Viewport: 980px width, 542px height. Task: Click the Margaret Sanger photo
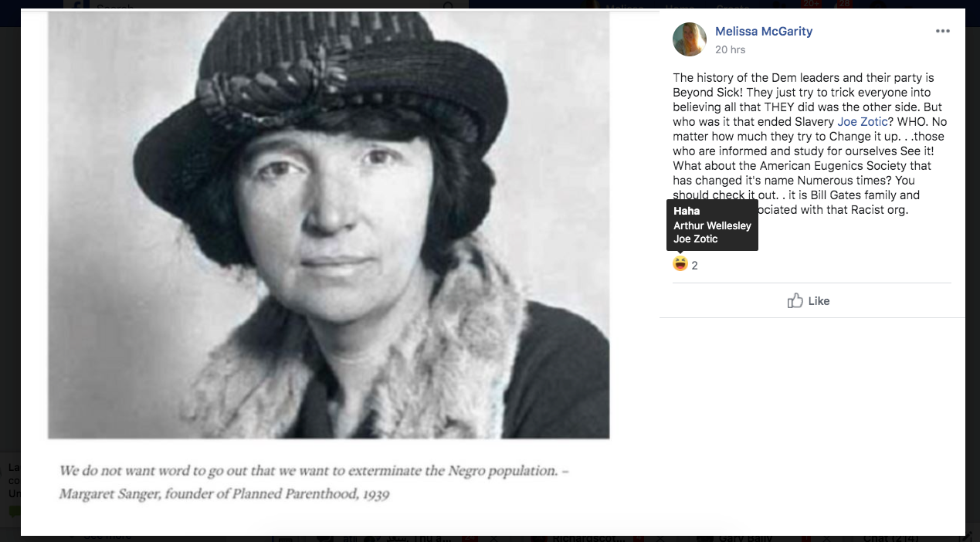click(x=329, y=224)
